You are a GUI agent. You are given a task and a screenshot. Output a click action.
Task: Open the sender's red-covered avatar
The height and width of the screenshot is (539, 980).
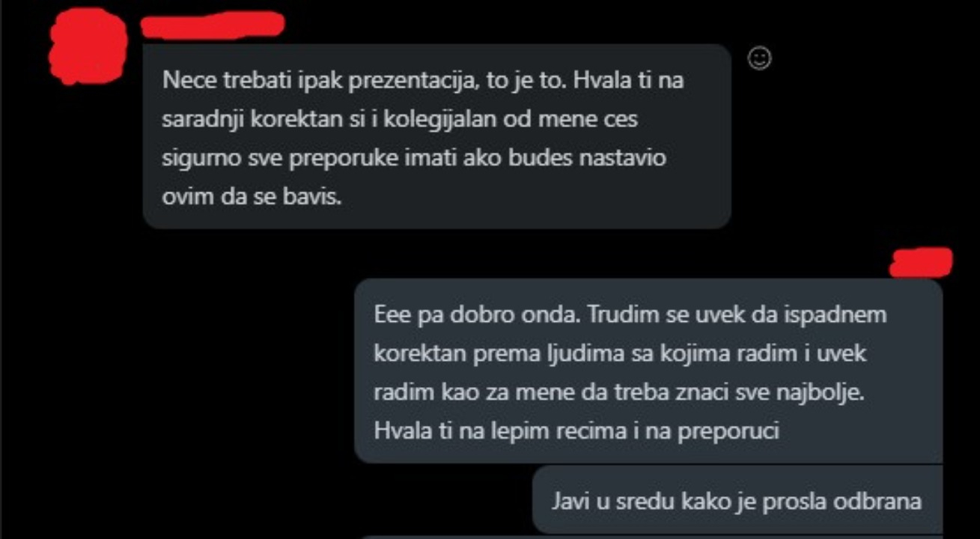[87, 46]
